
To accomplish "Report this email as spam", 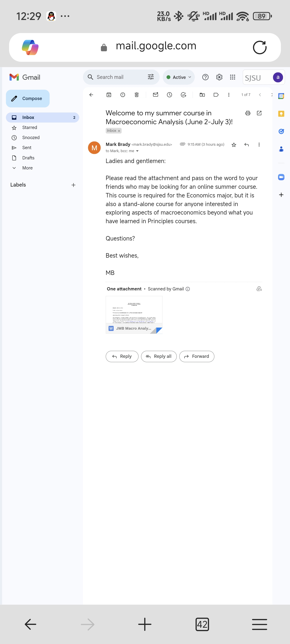I will pyautogui.click(x=123, y=95).
